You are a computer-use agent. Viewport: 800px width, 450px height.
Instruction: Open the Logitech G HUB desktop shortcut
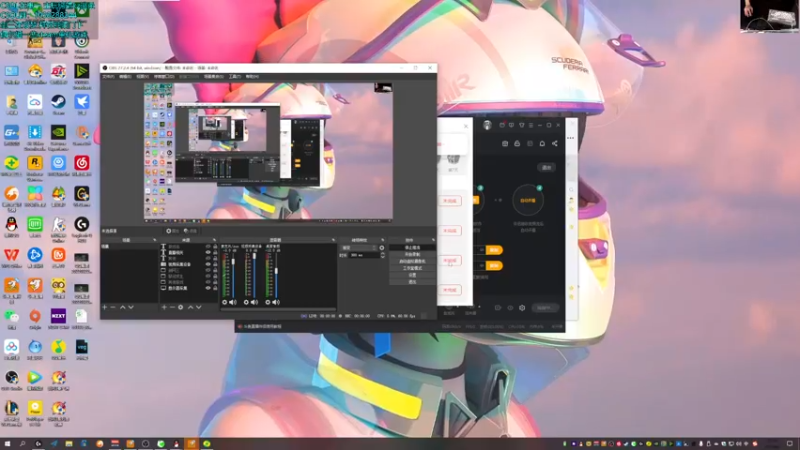pyautogui.click(x=82, y=225)
